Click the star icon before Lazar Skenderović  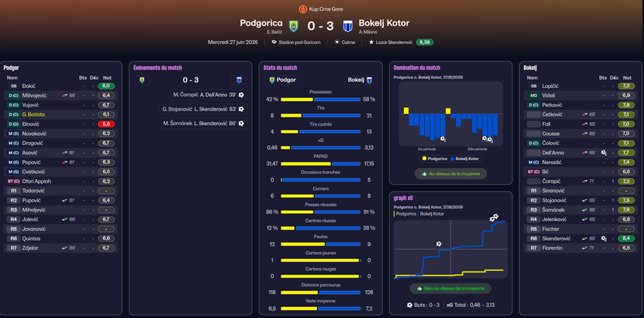(x=371, y=43)
